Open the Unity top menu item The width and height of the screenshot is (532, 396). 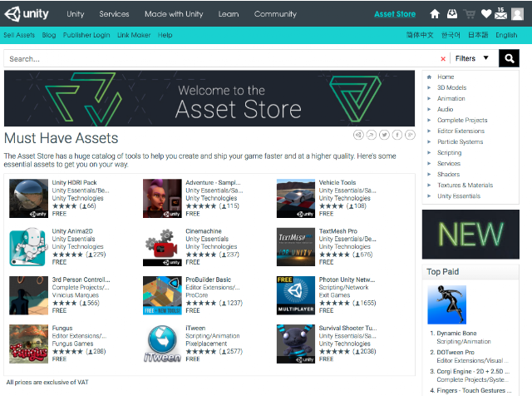(76, 14)
